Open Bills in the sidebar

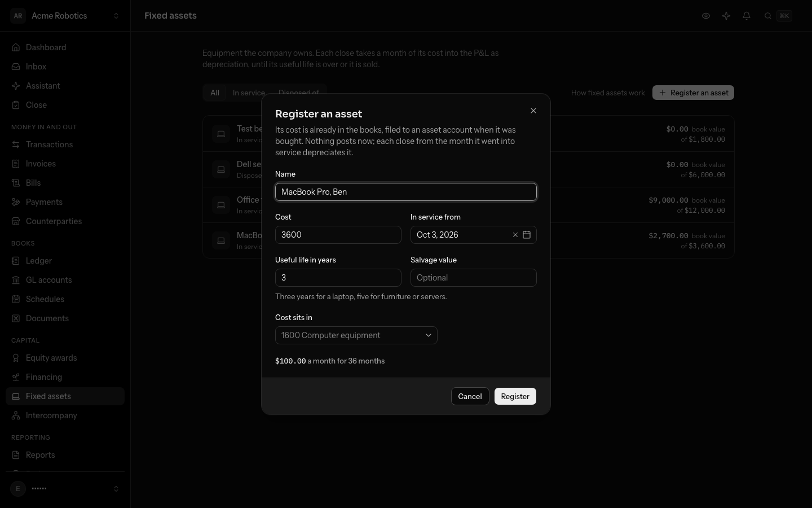(65, 183)
